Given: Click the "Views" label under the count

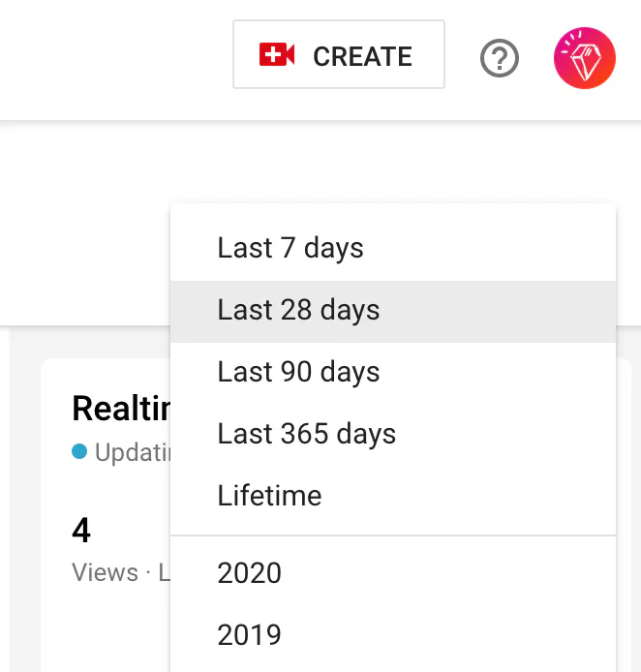Looking at the screenshot, I should 105,572.
